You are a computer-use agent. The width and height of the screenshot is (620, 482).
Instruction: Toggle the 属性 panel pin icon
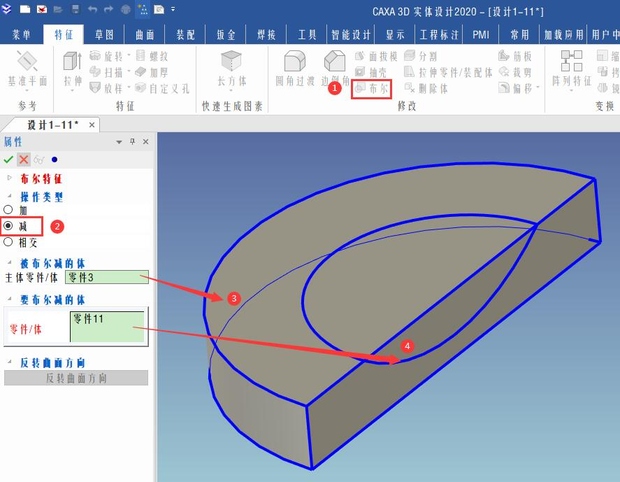pos(132,142)
